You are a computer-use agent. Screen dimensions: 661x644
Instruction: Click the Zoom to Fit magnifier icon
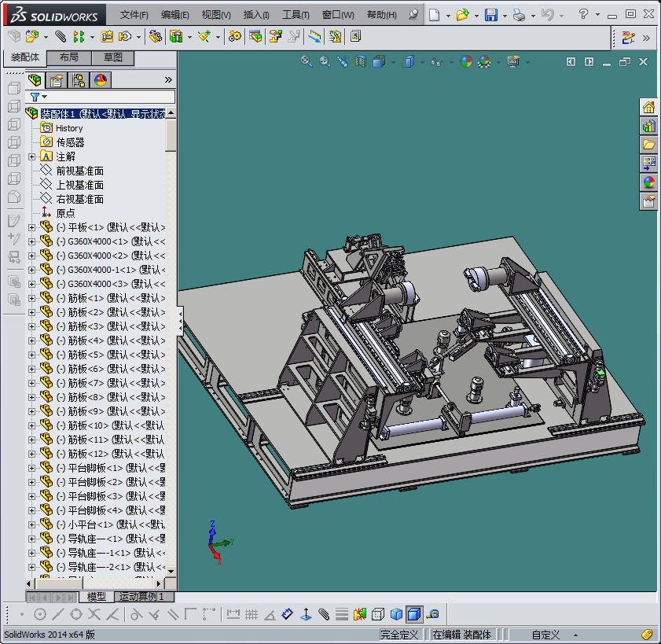[x=307, y=61]
